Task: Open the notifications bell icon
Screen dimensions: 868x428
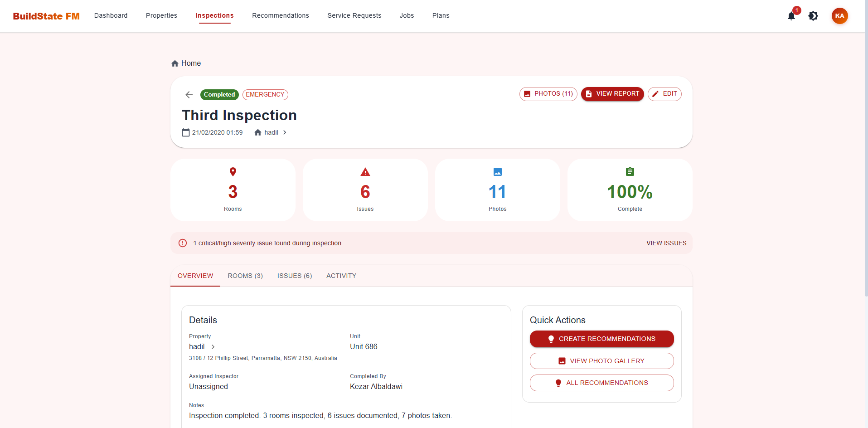Action: point(791,16)
